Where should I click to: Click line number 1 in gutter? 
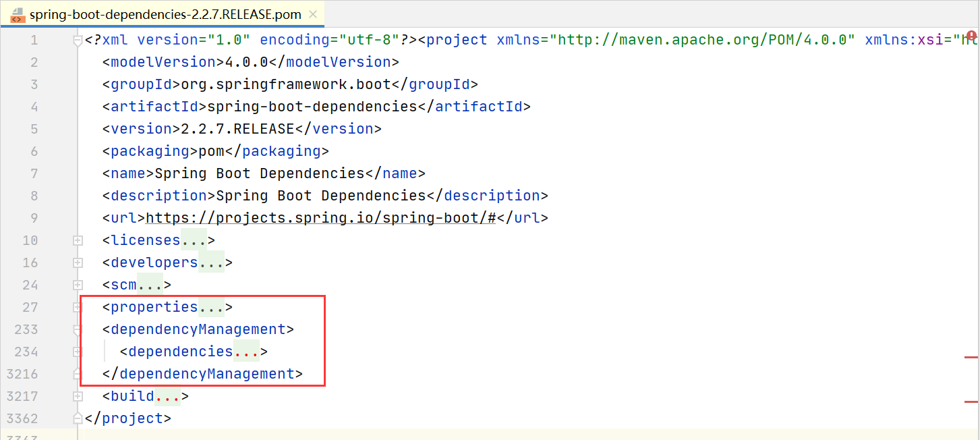(x=34, y=40)
